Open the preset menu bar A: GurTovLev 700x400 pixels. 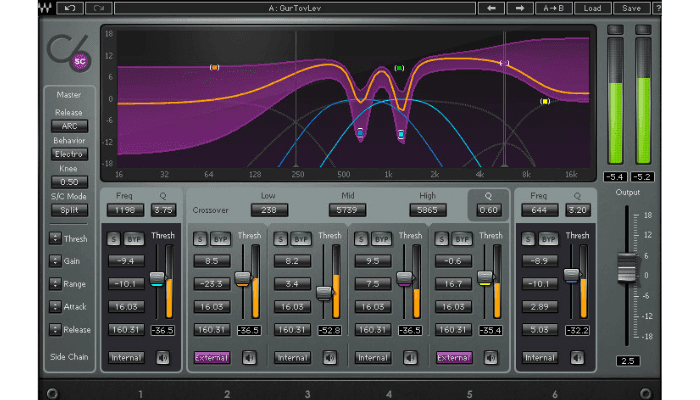295,8
